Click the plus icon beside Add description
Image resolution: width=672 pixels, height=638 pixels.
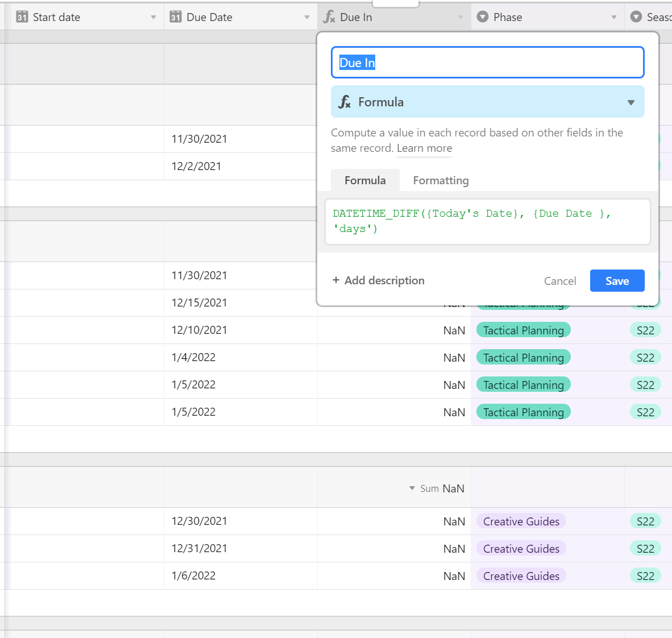[336, 280]
